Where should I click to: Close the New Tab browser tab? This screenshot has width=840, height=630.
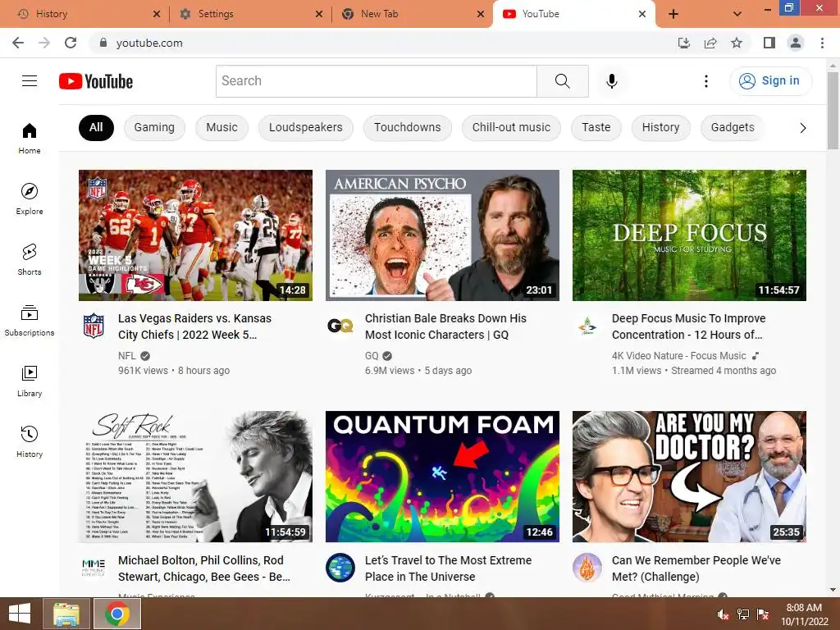[481, 15]
